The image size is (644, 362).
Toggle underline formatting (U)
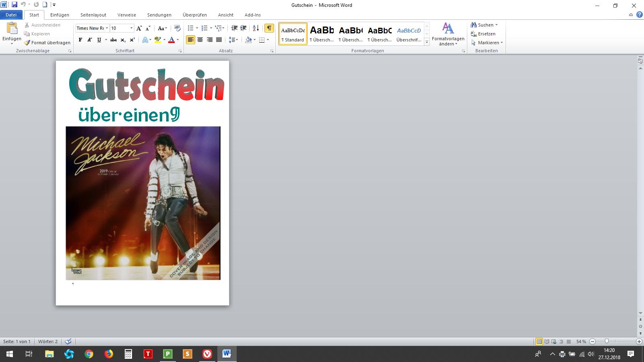pos(99,40)
